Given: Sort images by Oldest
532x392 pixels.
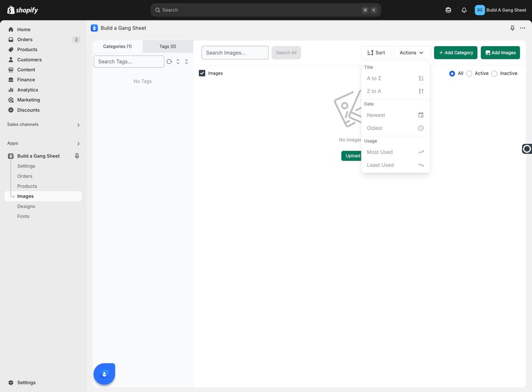Looking at the screenshot, I should (395, 128).
